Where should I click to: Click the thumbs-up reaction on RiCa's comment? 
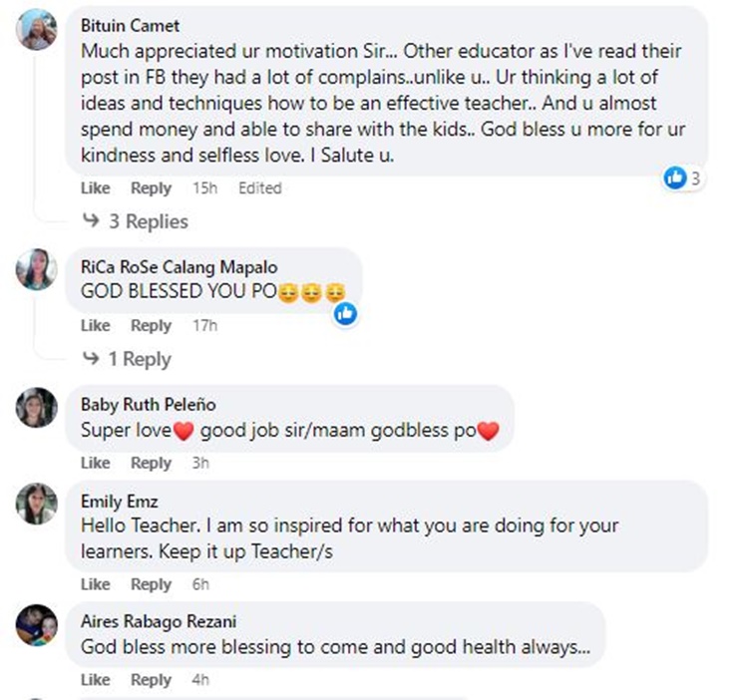[x=345, y=313]
